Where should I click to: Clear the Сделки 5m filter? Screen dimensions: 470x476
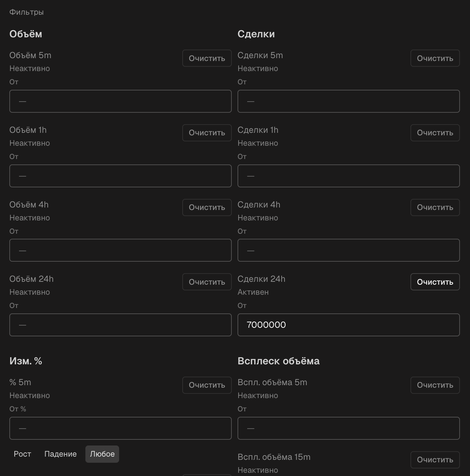click(x=435, y=58)
